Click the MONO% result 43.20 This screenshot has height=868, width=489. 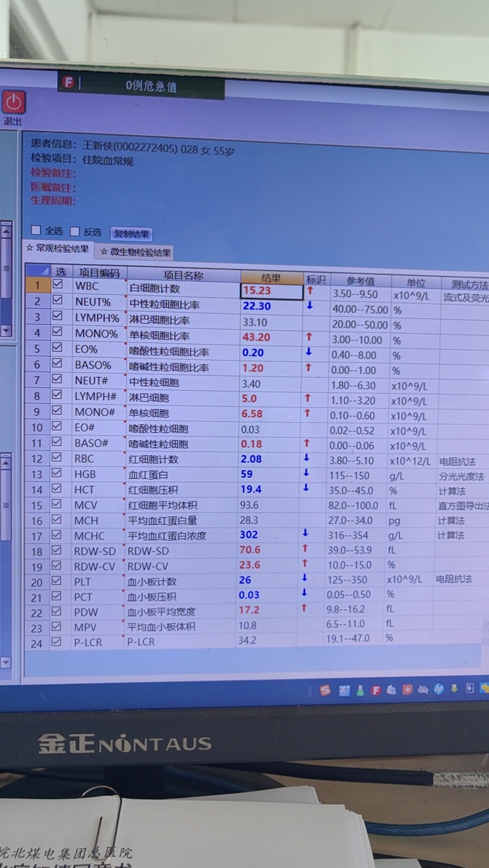coord(256,337)
